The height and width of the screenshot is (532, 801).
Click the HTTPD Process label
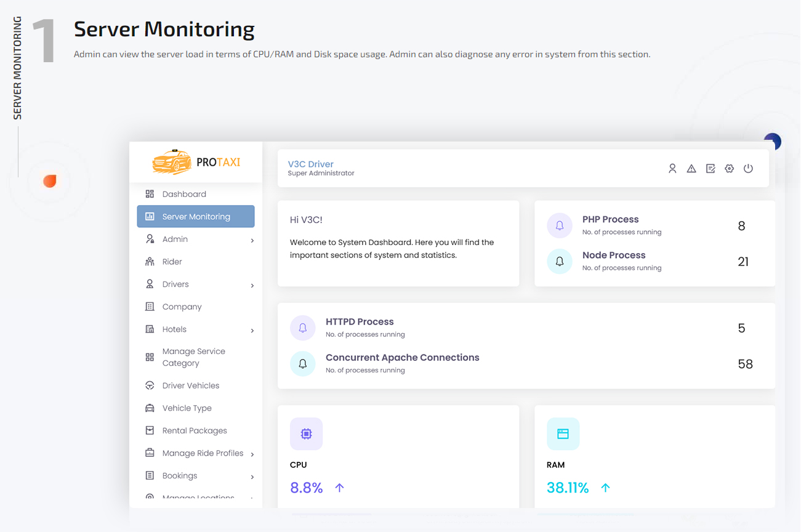click(x=360, y=321)
